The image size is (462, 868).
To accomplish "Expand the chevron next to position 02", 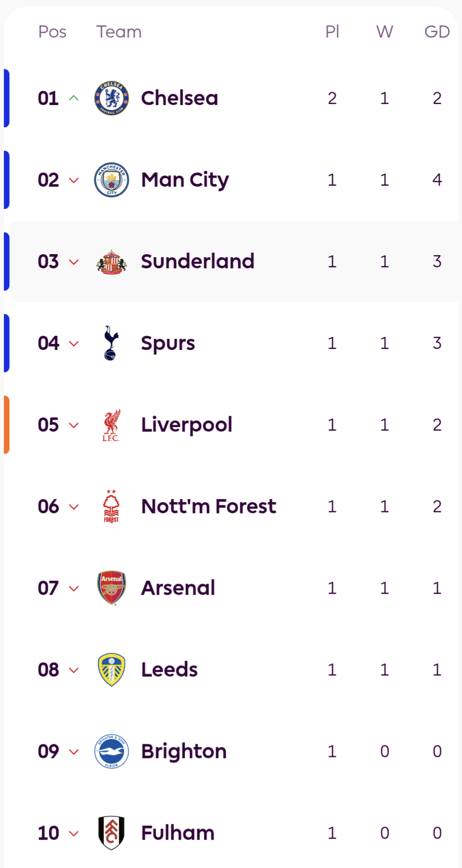I will (74, 180).
